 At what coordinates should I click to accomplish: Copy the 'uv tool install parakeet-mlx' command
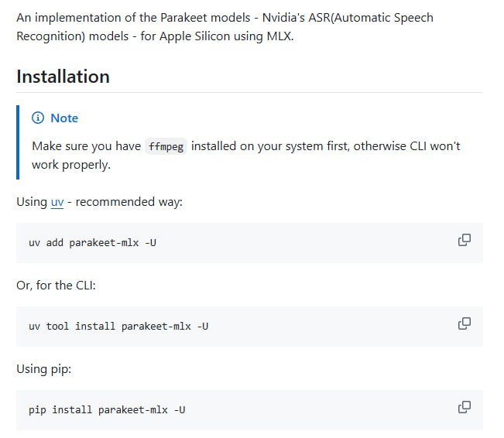click(x=465, y=323)
